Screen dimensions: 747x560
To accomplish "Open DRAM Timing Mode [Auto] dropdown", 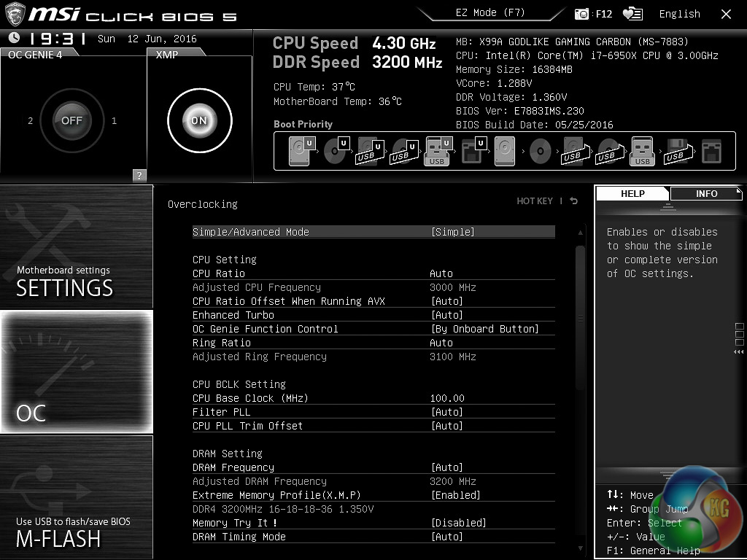I will 447,537.
